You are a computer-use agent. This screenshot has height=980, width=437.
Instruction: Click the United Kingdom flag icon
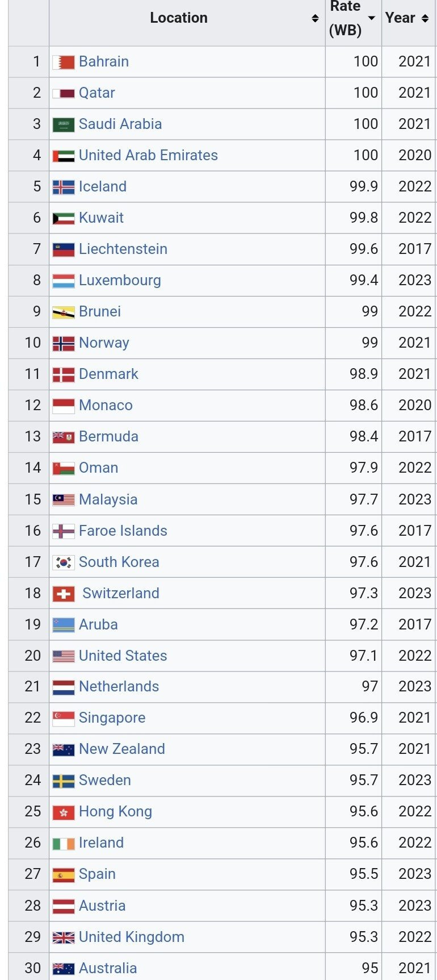click(64, 937)
